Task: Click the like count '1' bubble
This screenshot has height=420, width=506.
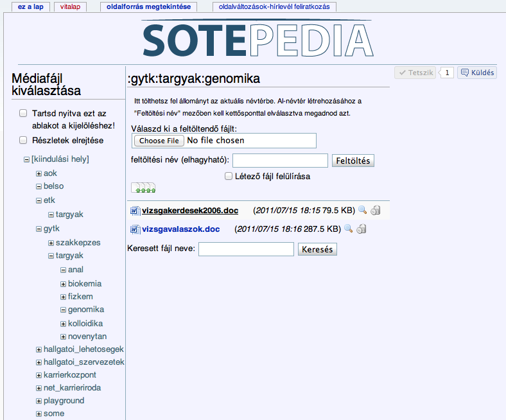Action: pos(447,73)
